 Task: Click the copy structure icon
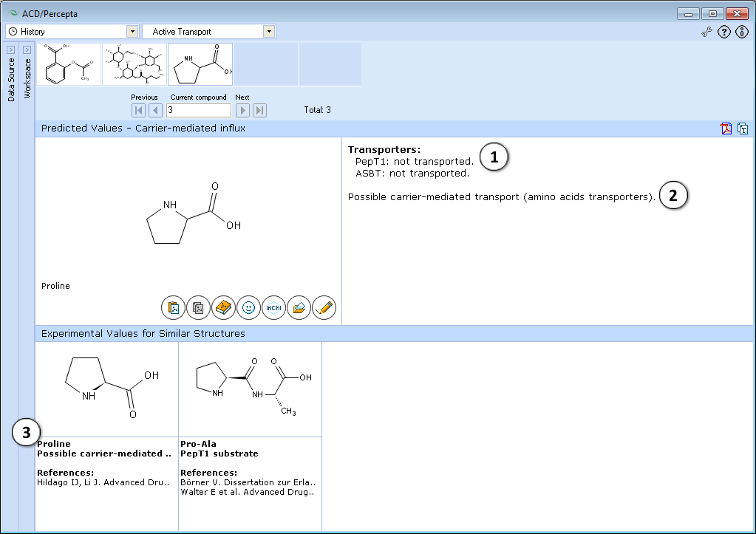(x=198, y=307)
